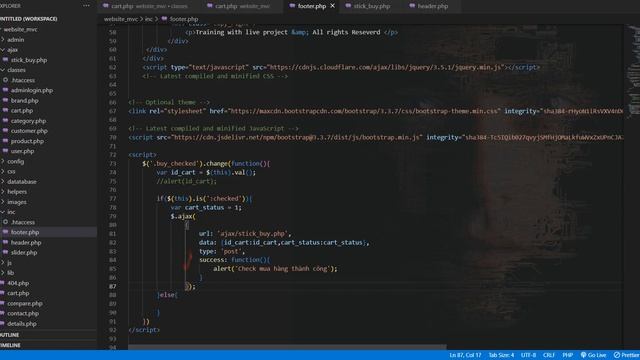This screenshot has height=360, width=640.
Task: Click the gear icon beside classes .htaccess
Action: point(5,80)
